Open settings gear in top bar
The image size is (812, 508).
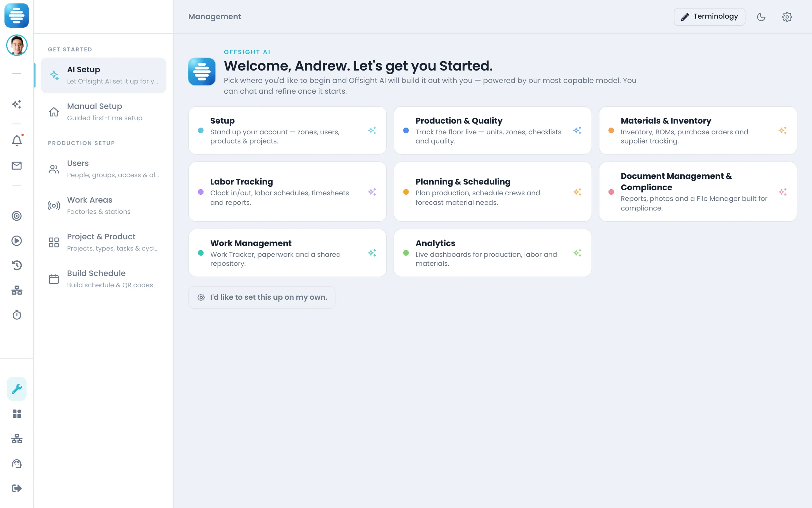pos(787,17)
